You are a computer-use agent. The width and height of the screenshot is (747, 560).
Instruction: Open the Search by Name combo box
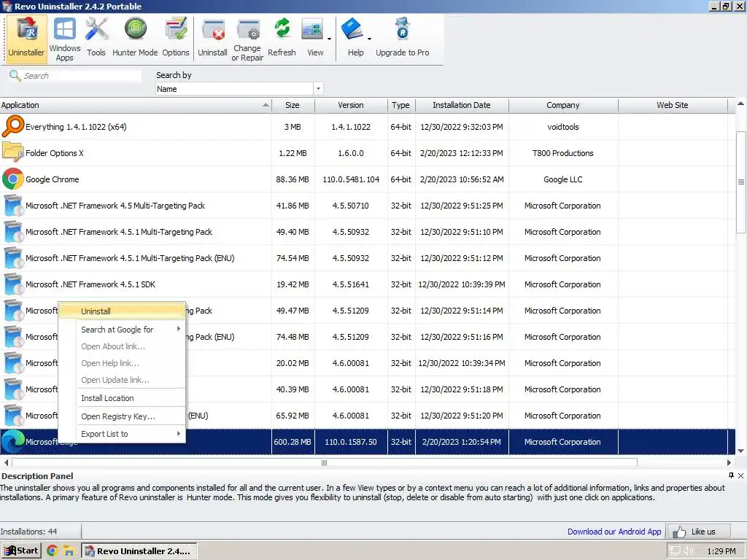tap(239, 88)
